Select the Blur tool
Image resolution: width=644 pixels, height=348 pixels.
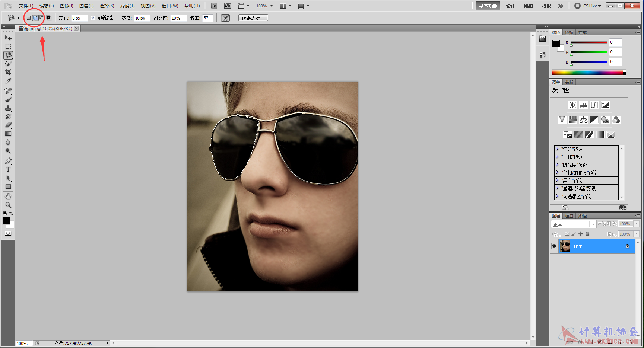pyautogui.click(x=8, y=142)
